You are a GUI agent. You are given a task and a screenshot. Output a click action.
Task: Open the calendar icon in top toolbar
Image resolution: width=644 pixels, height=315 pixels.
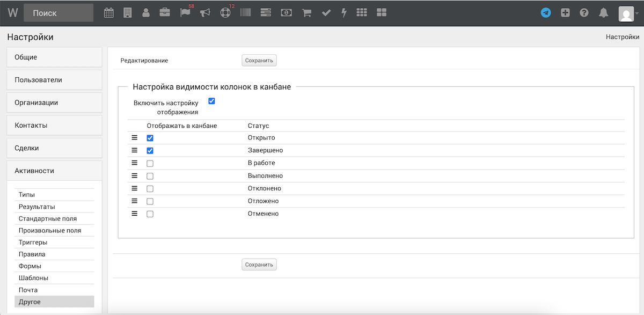109,13
